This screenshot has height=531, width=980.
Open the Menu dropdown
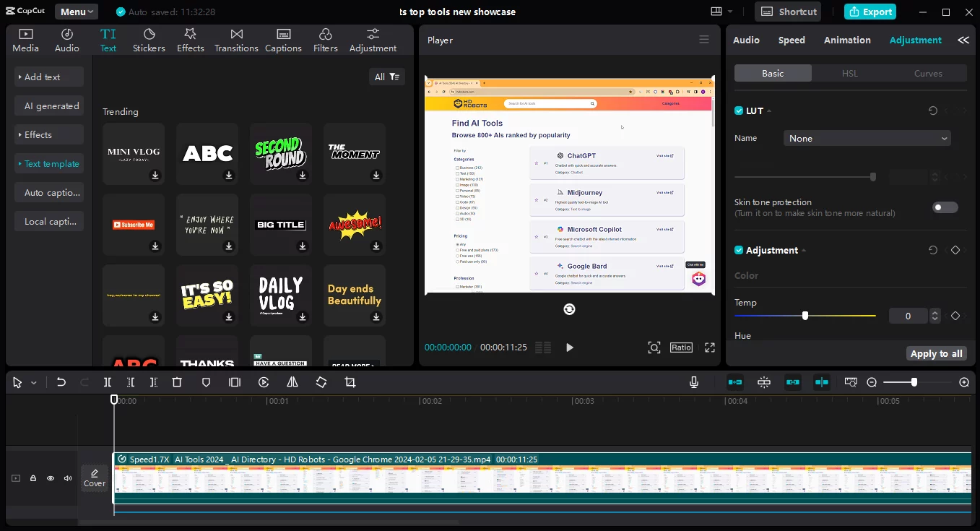77,12
